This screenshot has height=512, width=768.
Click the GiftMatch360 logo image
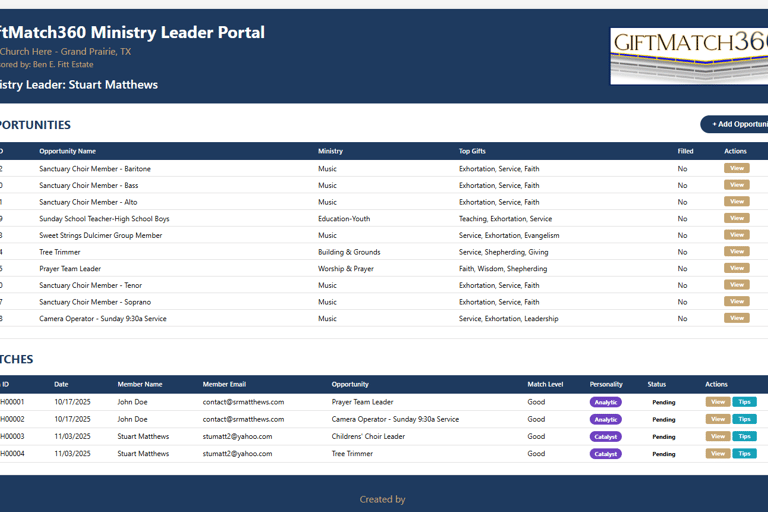(x=689, y=56)
